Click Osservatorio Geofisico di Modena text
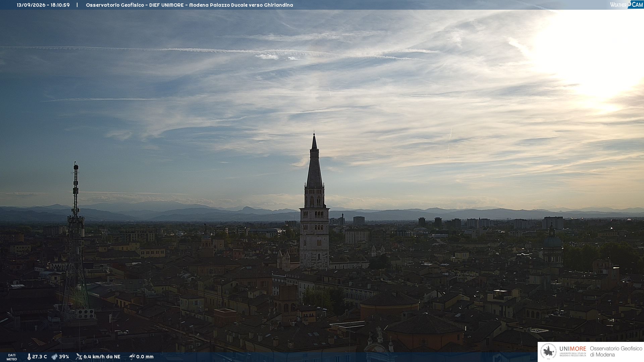Screen dimensions: 644x362 (616, 351)
